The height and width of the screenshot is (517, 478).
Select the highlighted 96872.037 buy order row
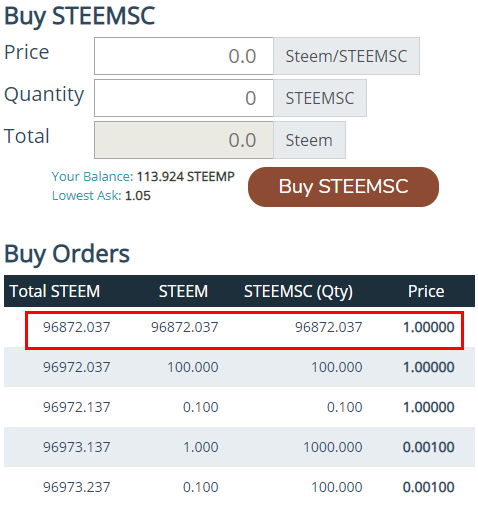[244, 331]
